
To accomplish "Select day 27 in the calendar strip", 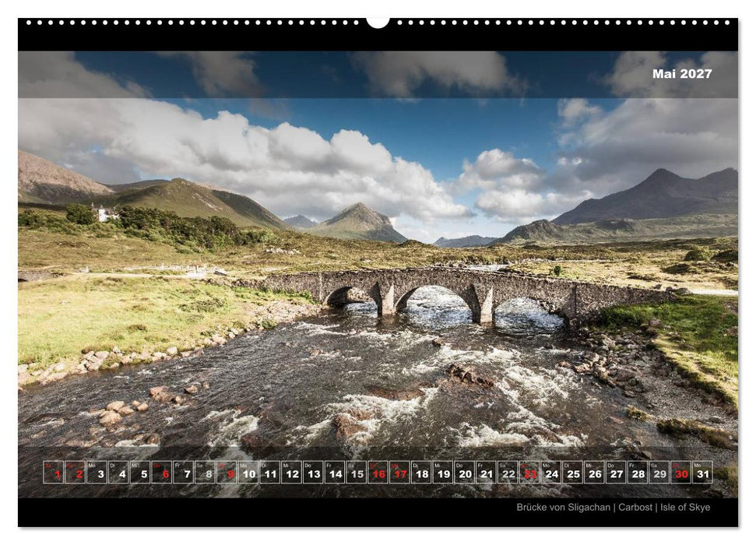I will pos(617,472).
